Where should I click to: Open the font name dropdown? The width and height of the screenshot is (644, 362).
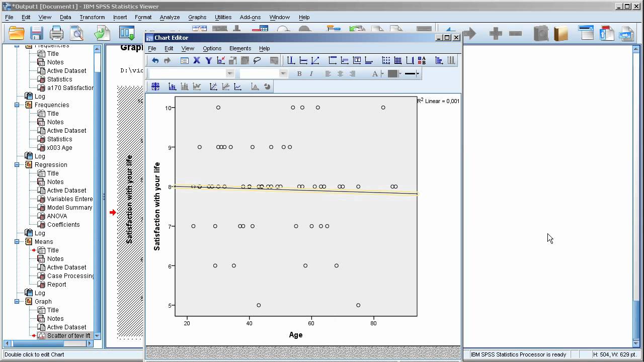click(230, 73)
